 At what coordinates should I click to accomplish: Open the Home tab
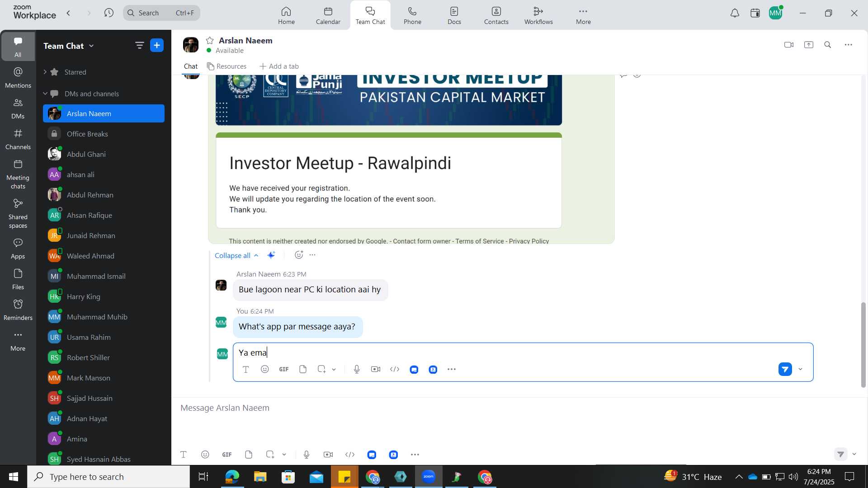(x=286, y=15)
